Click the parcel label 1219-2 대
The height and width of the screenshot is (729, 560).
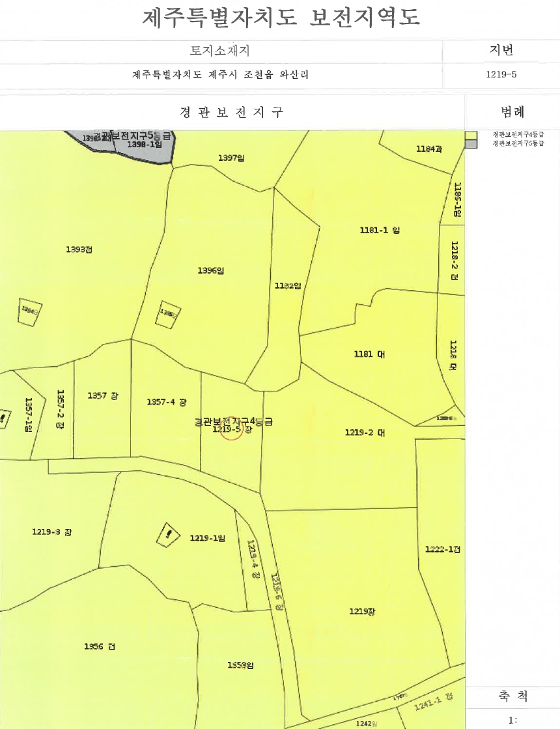(365, 433)
